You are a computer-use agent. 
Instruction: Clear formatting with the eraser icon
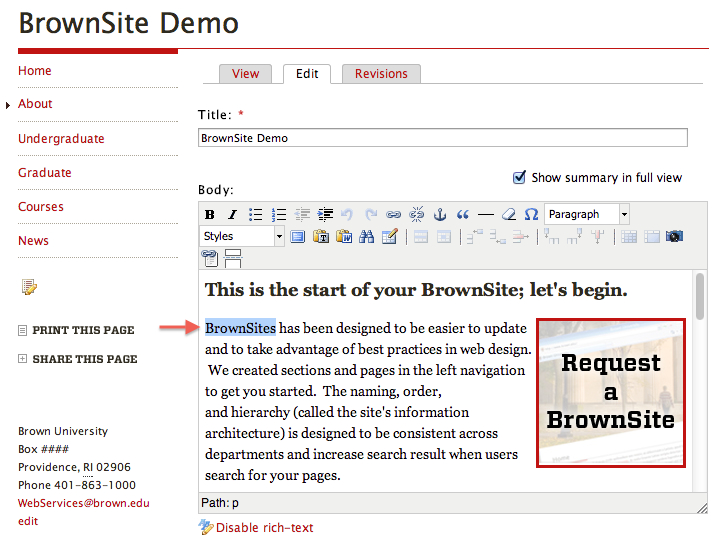pos(509,214)
